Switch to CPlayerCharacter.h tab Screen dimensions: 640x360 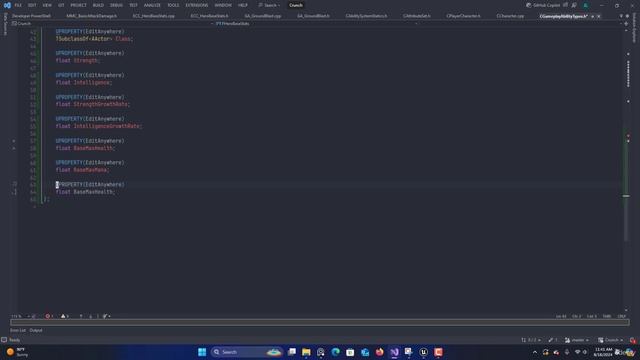point(463,16)
